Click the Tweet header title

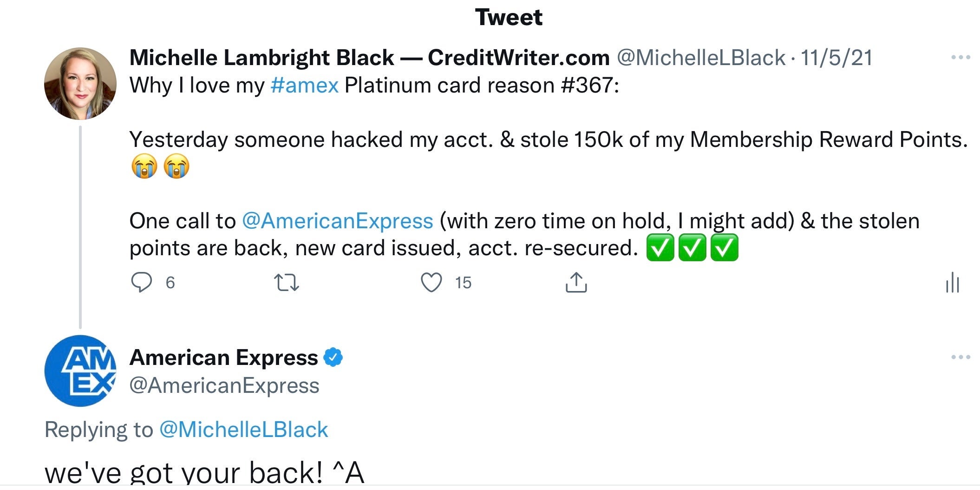coord(508,18)
